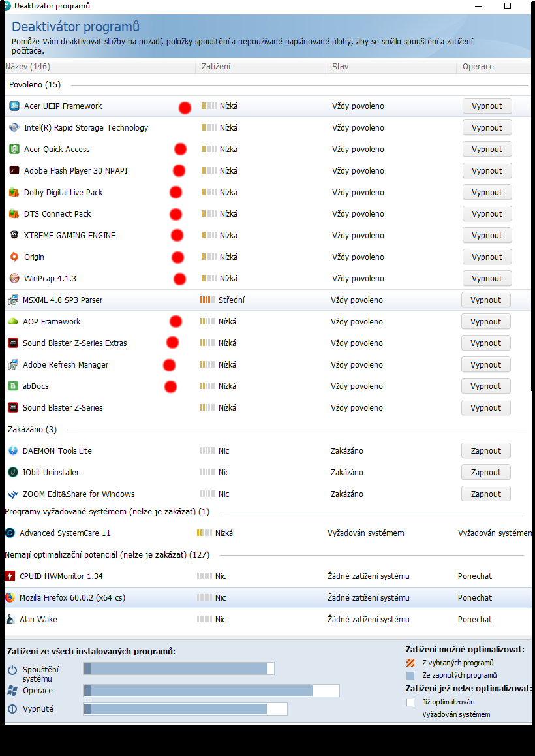Click the Operace load bar
Viewport: 535px width, 756px height.
coord(211,691)
